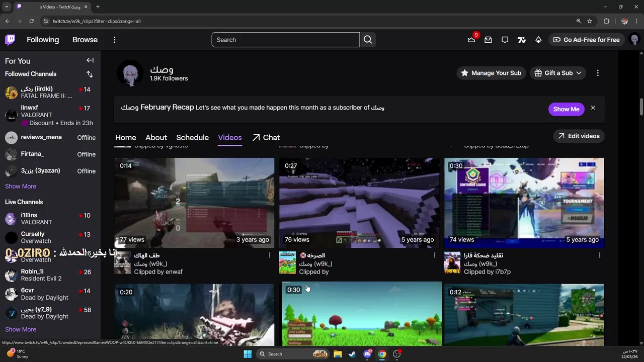Screen dimensions: 644x362
Task: Play the 0:30 clip with 74 views
Action: click(524, 203)
